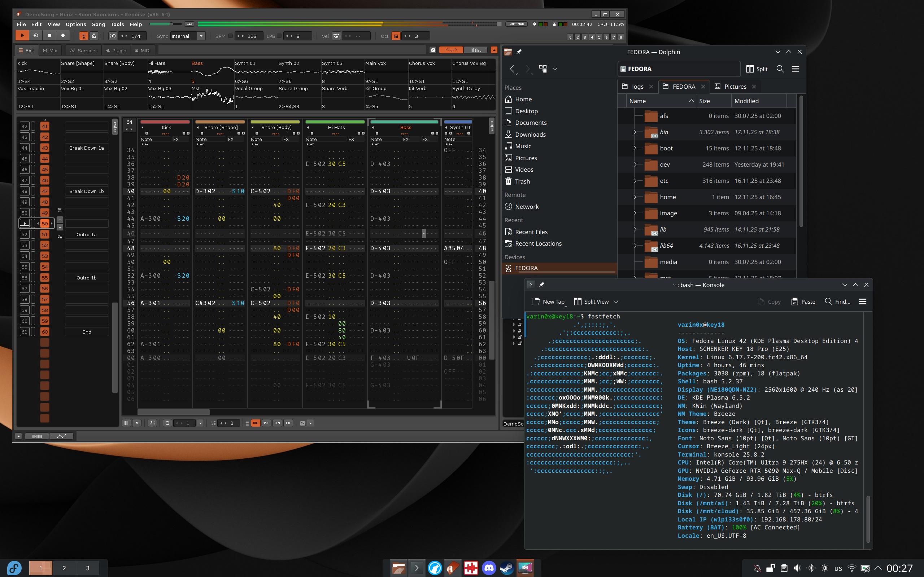
Task: Adjust the master volume slider
Action: pos(171,24)
